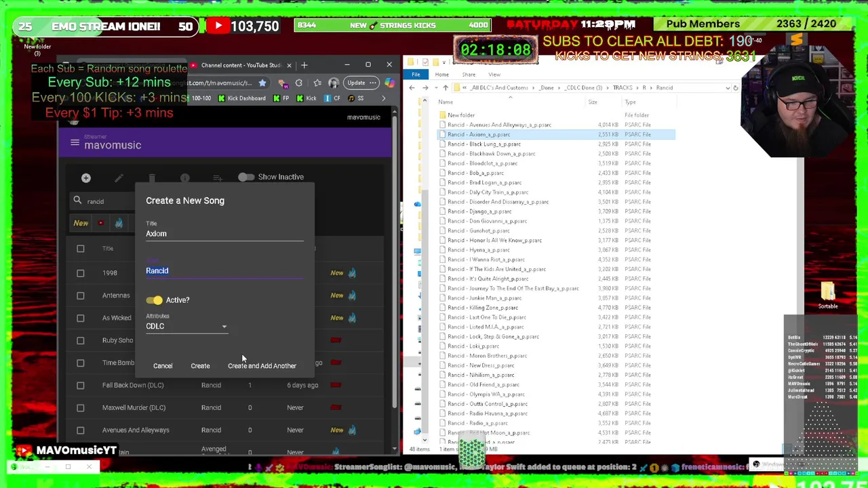This screenshot has width=868, height=488.
Task: Click the Artist field containing Rancid
Action: [224, 270]
